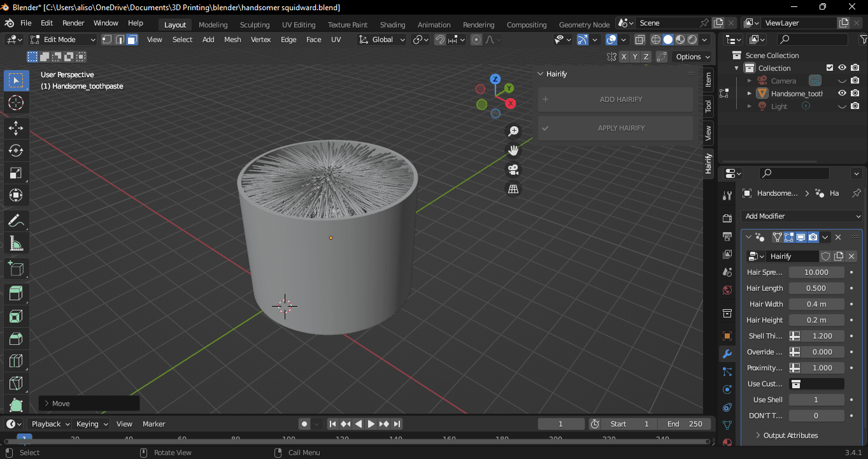Click the APPLY HAIRIFY button
This screenshot has height=459, width=868.
coord(615,128)
